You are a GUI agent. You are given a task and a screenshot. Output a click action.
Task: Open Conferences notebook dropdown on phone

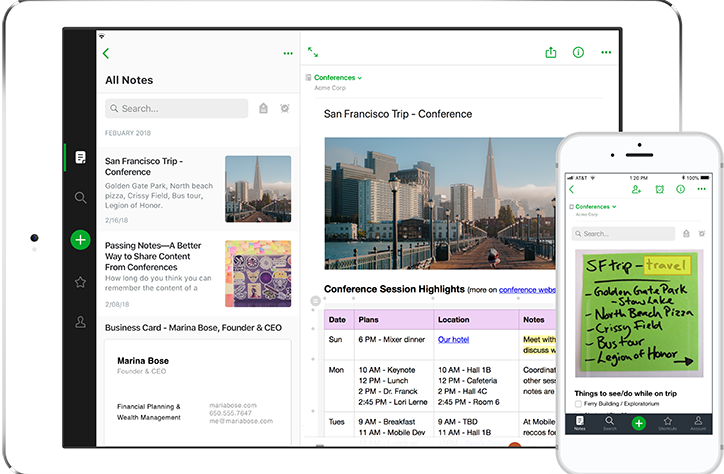(596, 207)
